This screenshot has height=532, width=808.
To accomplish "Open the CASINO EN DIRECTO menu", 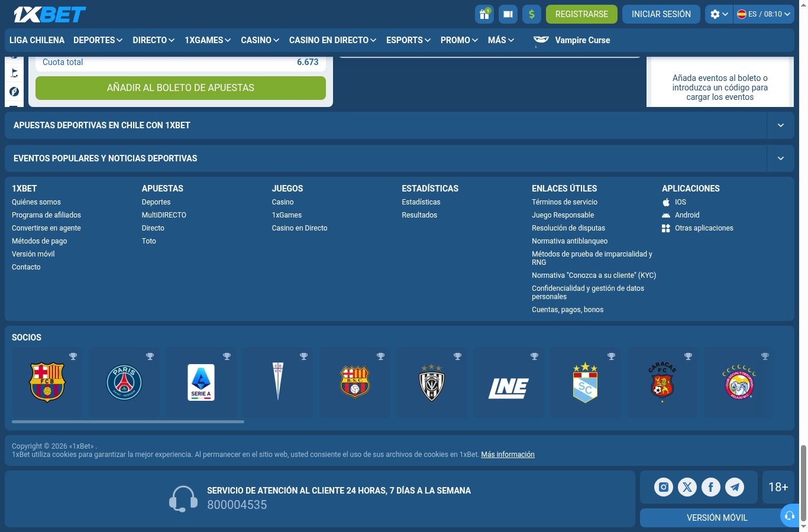I will (x=332, y=40).
